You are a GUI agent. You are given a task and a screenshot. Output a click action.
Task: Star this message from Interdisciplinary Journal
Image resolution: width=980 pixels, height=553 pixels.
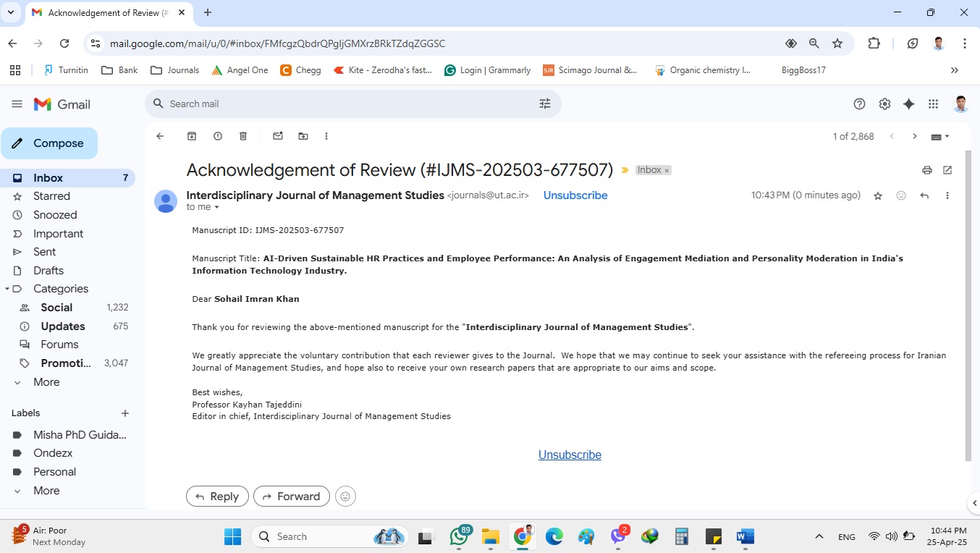[x=878, y=195]
